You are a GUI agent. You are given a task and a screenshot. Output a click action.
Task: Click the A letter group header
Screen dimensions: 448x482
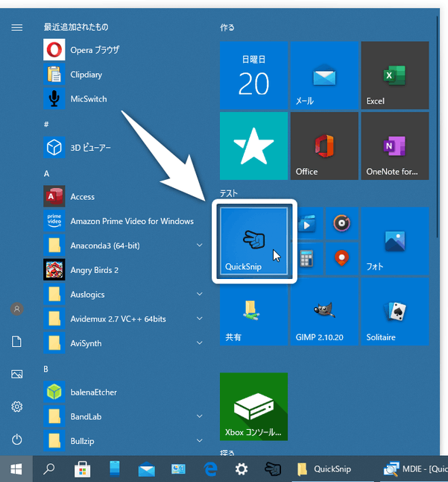point(46,174)
